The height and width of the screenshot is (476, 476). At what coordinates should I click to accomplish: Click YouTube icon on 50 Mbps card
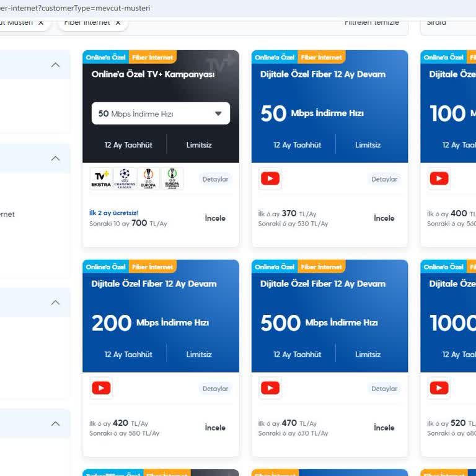(270, 178)
